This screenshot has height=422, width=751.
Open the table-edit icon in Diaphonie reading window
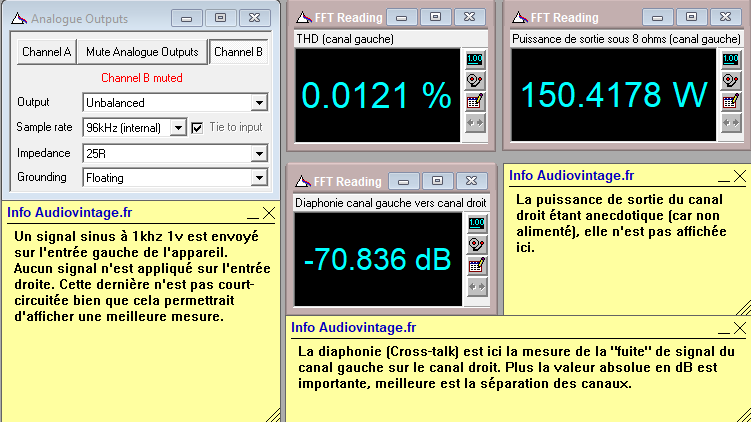(477, 266)
